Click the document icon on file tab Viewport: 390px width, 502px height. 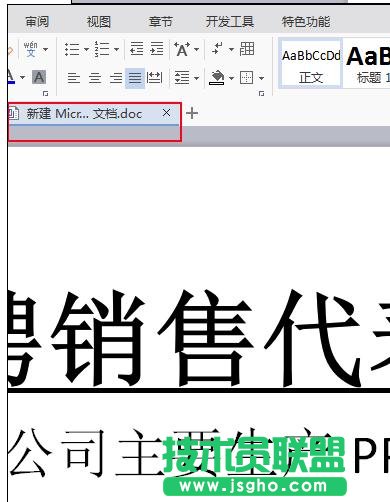point(13,113)
